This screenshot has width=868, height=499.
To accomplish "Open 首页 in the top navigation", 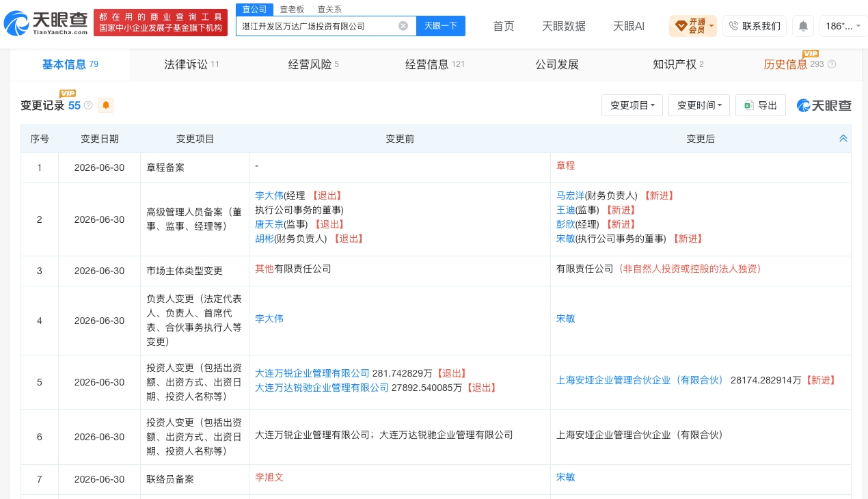I will pyautogui.click(x=504, y=26).
